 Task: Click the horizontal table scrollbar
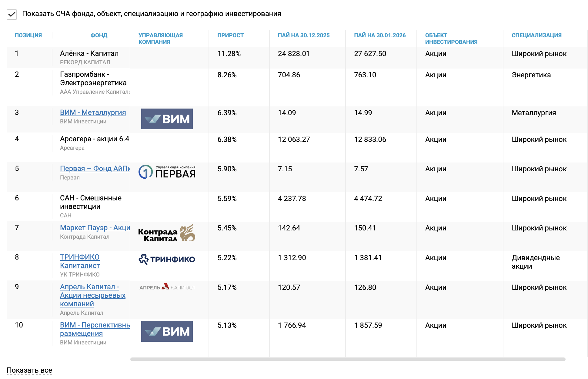tap(348, 359)
